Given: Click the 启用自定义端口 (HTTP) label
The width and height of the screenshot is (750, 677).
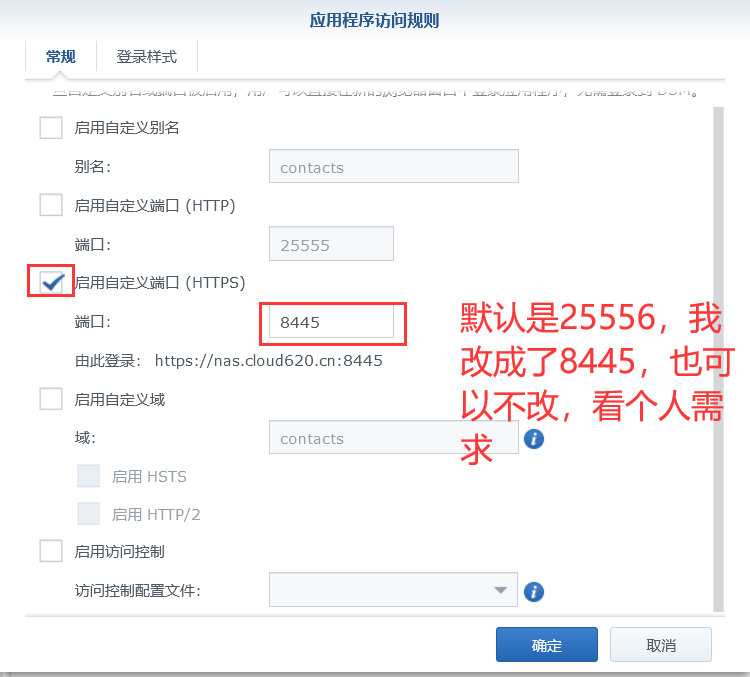Looking at the screenshot, I should 155,206.
